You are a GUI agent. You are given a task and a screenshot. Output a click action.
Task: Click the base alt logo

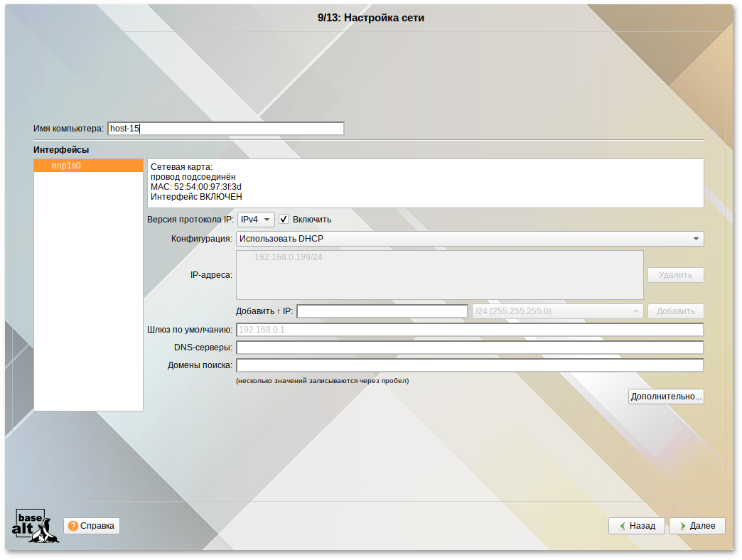coord(36,526)
